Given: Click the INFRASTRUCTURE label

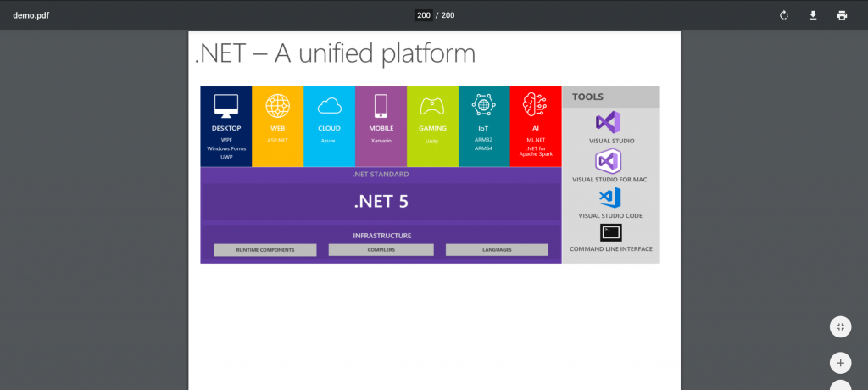Looking at the screenshot, I should [x=382, y=236].
